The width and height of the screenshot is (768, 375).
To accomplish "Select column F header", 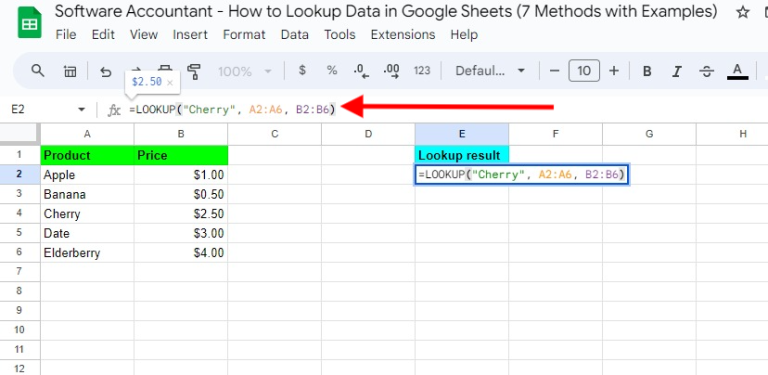I will (x=555, y=134).
